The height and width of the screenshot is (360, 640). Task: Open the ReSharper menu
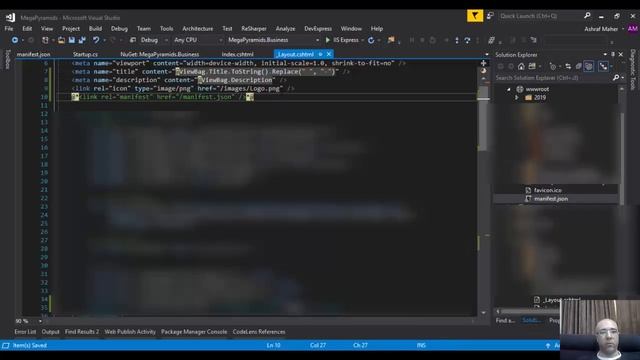click(x=254, y=29)
